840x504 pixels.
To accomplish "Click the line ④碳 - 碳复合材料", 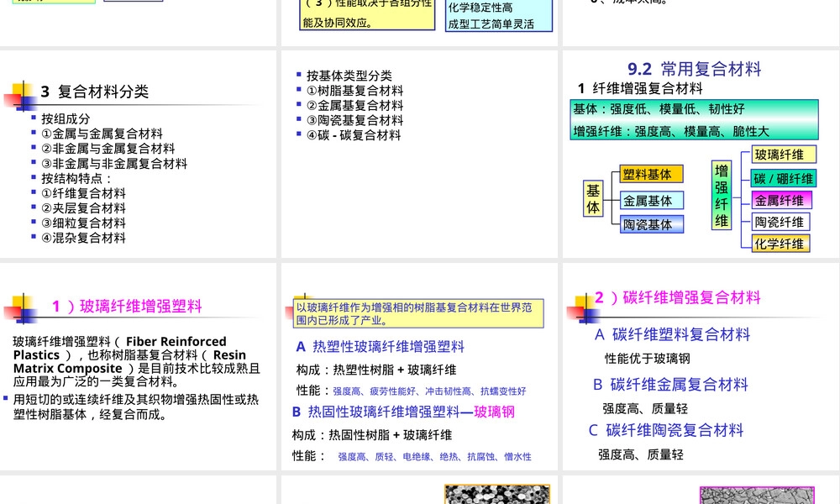I will pyautogui.click(x=354, y=135).
